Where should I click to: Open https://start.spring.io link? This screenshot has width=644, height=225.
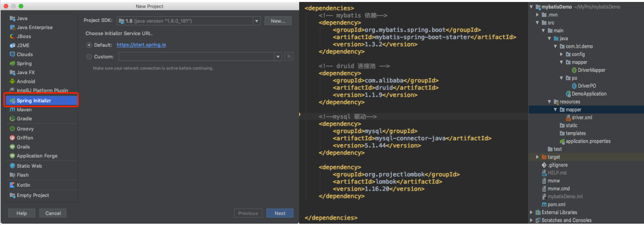(141, 45)
